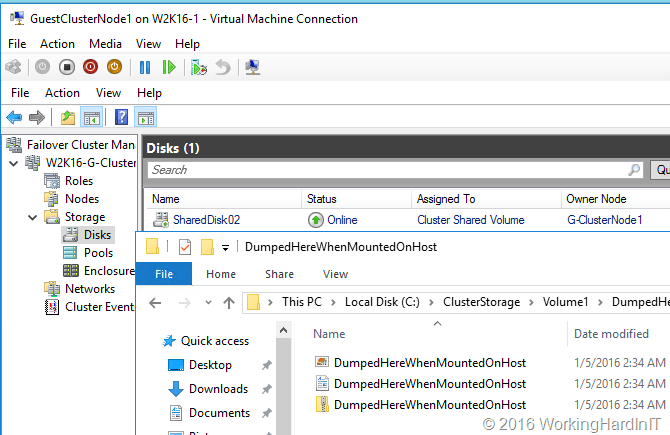Image resolution: width=670 pixels, height=435 pixels.
Task: Select Enclosures under Storage
Action: [99, 271]
